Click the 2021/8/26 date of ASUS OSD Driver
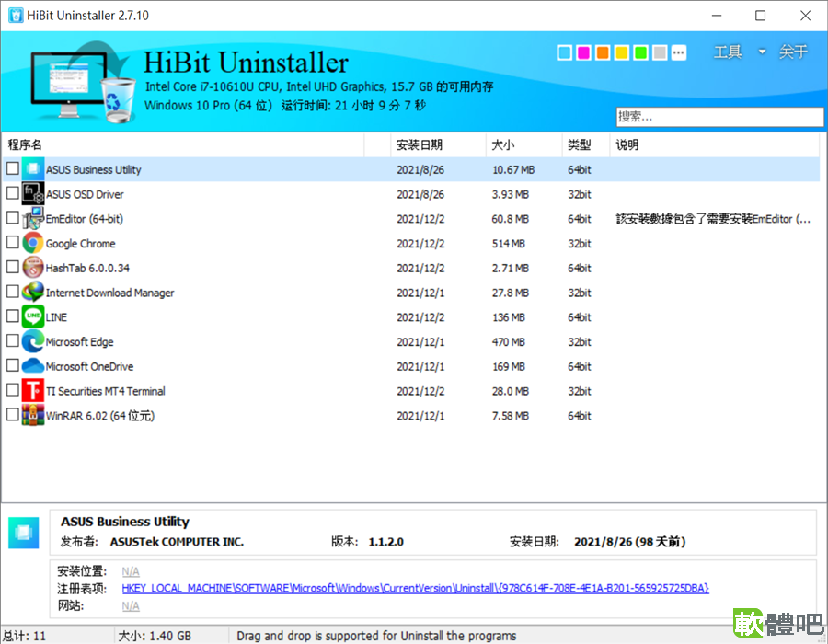Screen dimensions: 828x644 420,194
